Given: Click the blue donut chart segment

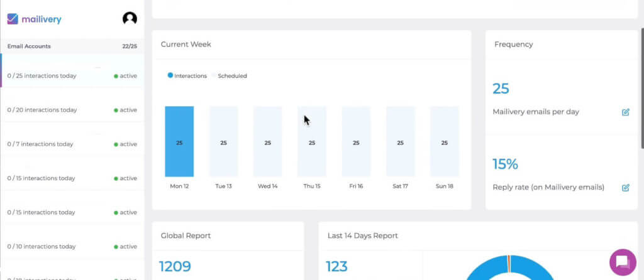Looking at the screenshot, I should (x=478, y=271).
